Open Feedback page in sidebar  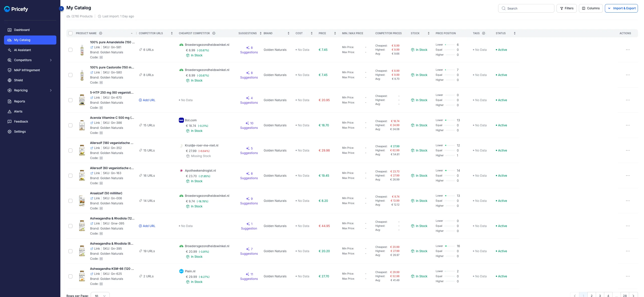30,122
